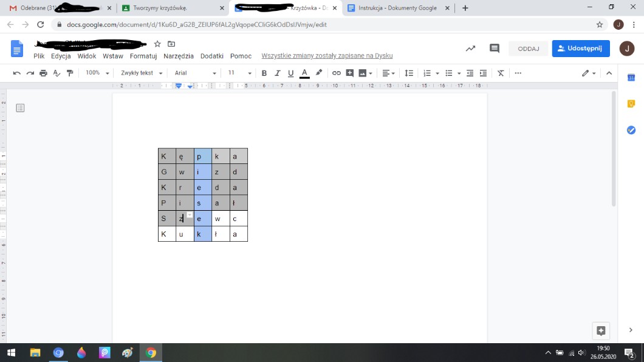Click the Udostępnij button

tap(580, 49)
